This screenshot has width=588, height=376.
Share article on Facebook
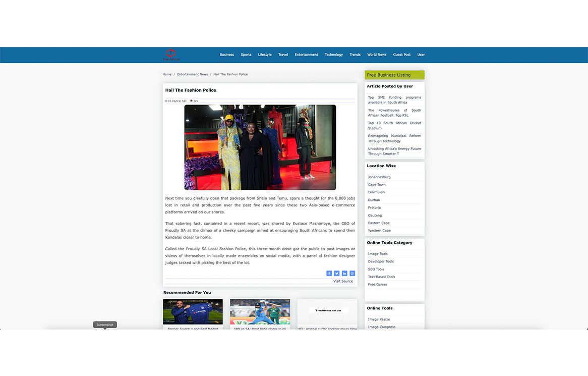[x=329, y=274]
